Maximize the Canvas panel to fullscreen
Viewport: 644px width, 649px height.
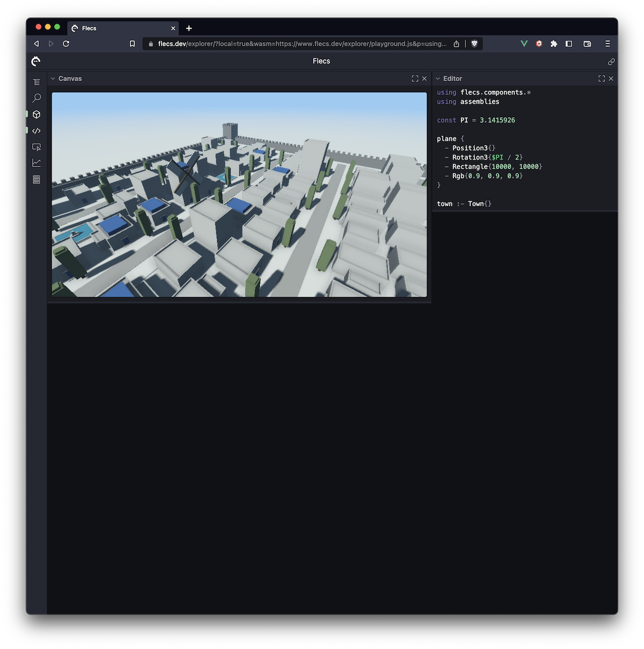[x=415, y=78]
